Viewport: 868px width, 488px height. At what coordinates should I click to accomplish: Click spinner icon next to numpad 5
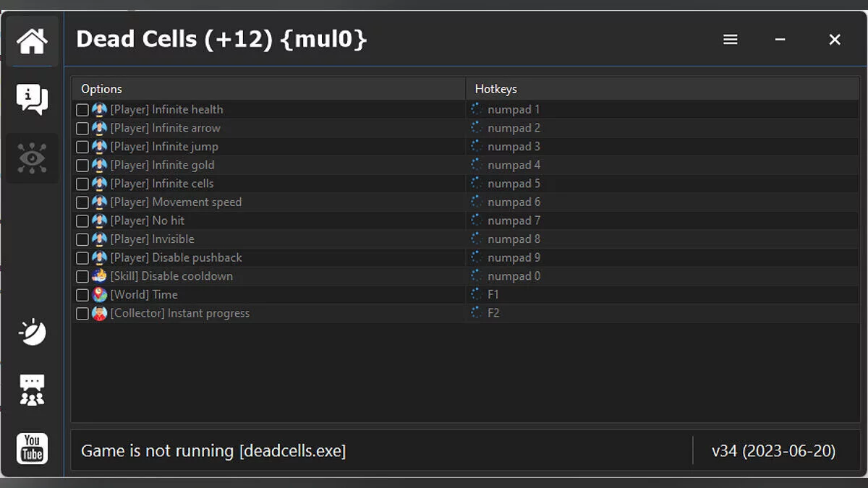point(476,184)
